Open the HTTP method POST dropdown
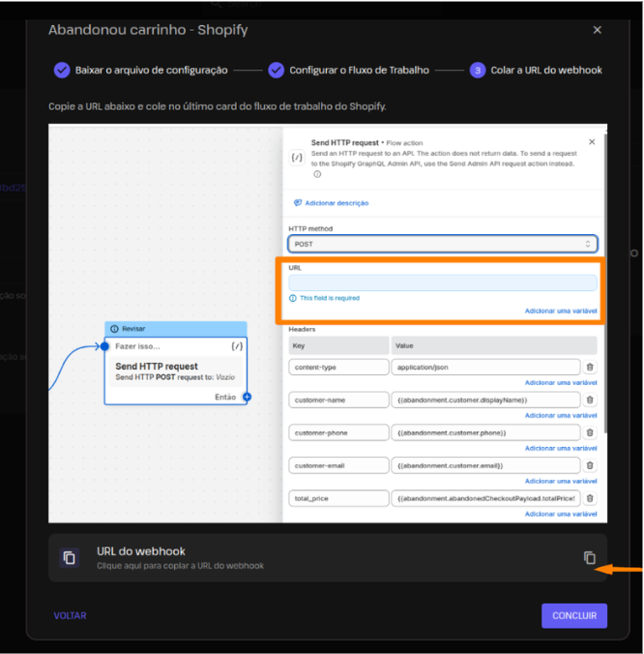The height and width of the screenshot is (654, 644). click(x=443, y=244)
